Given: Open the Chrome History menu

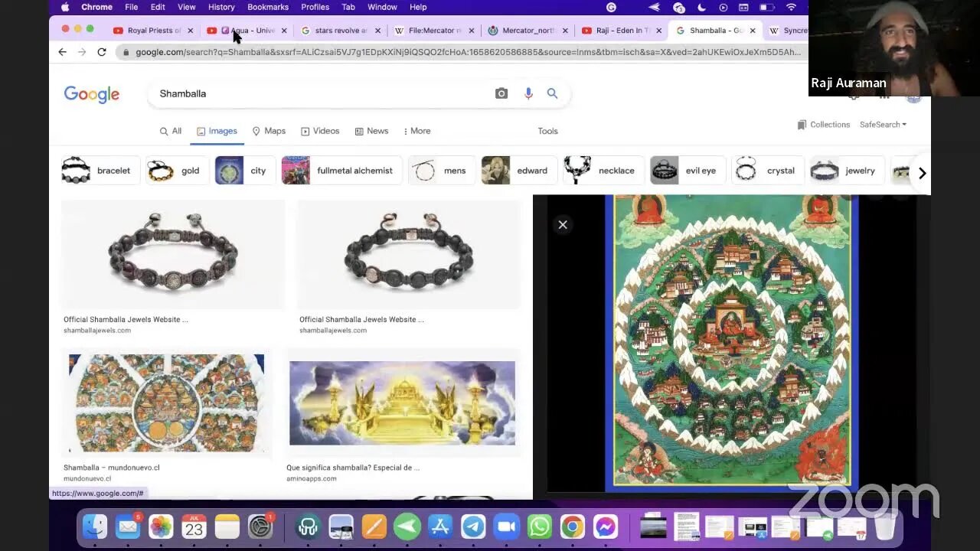Looking at the screenshot, I should tap(221, 7).
